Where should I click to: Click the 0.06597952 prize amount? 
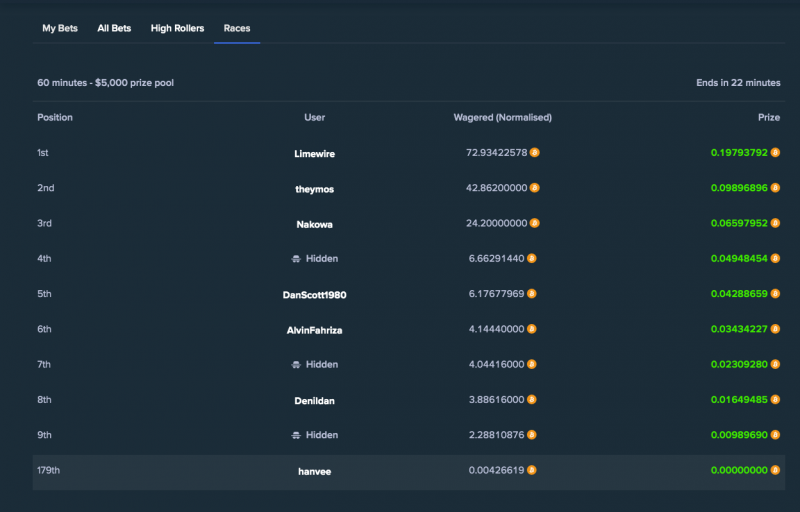(x=739, y=223)
